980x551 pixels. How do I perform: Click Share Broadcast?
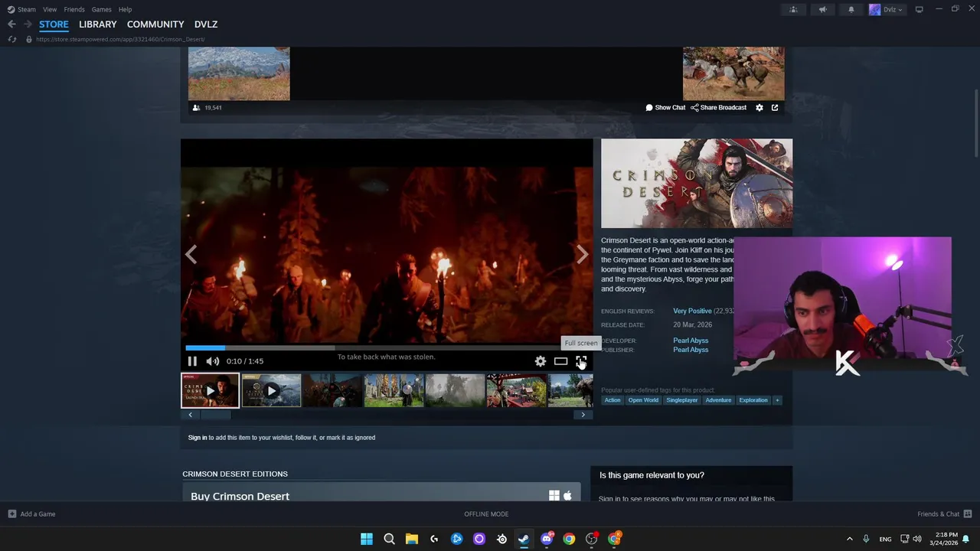(x=718, y=108)
